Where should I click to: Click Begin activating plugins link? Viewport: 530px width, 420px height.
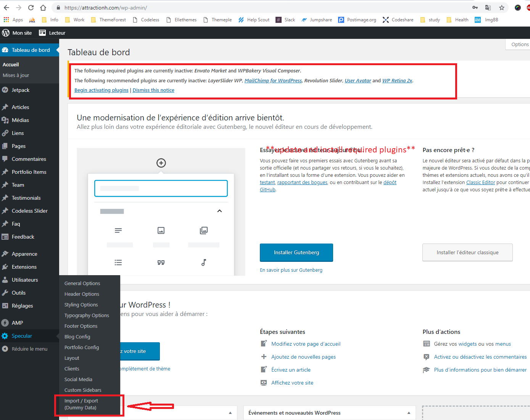101,90
